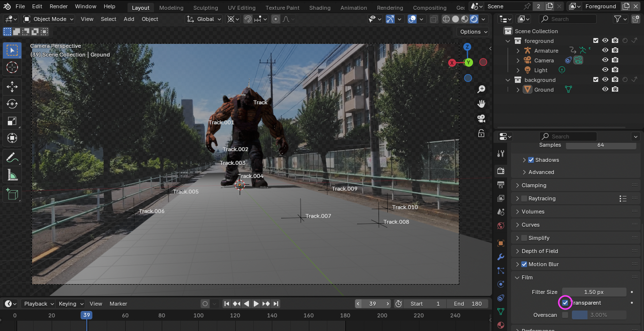Expand the Depth of Field panel
This screenshot has width=644, height=331.
click(x=539, y=251)
